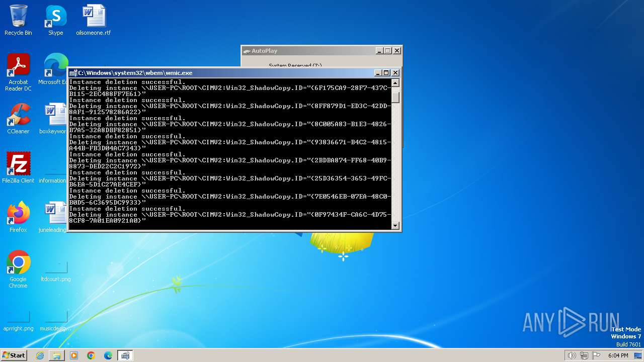Minimize the wmic.exe console window
Viewport: 644px width, 362px height.
coord(378,73)
